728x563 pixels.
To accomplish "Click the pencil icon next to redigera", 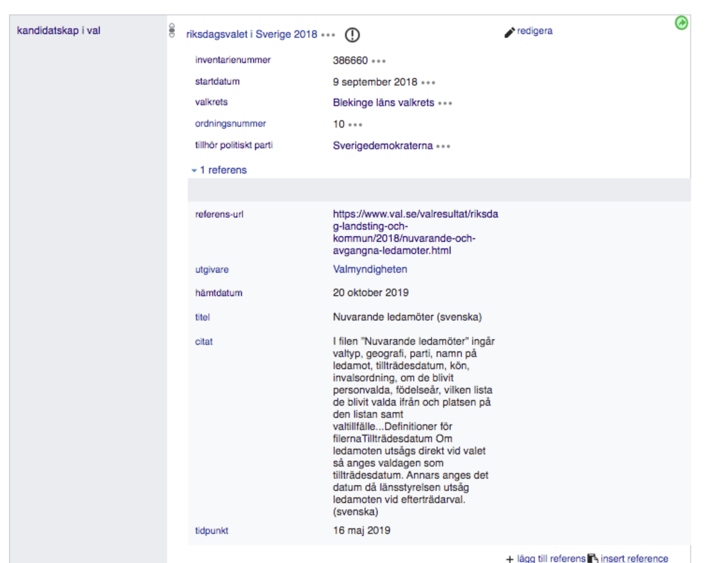I will 509,32.
